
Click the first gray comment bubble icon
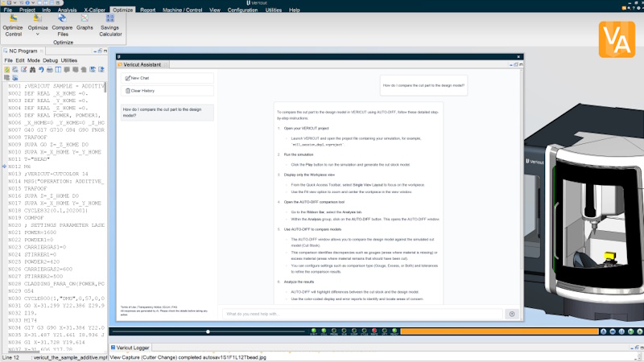(67, 70)
